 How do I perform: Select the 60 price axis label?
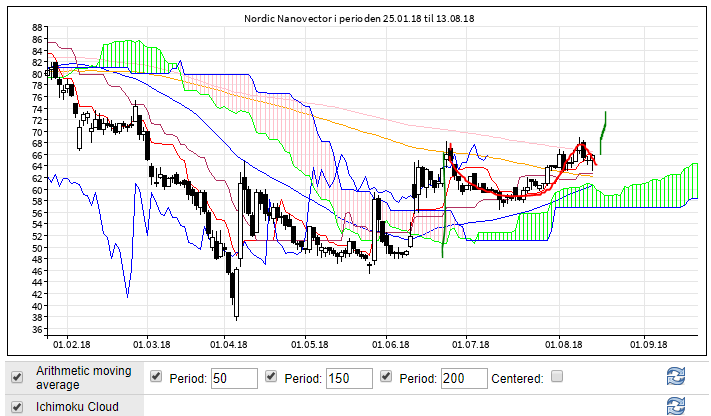tap(37, 190)
